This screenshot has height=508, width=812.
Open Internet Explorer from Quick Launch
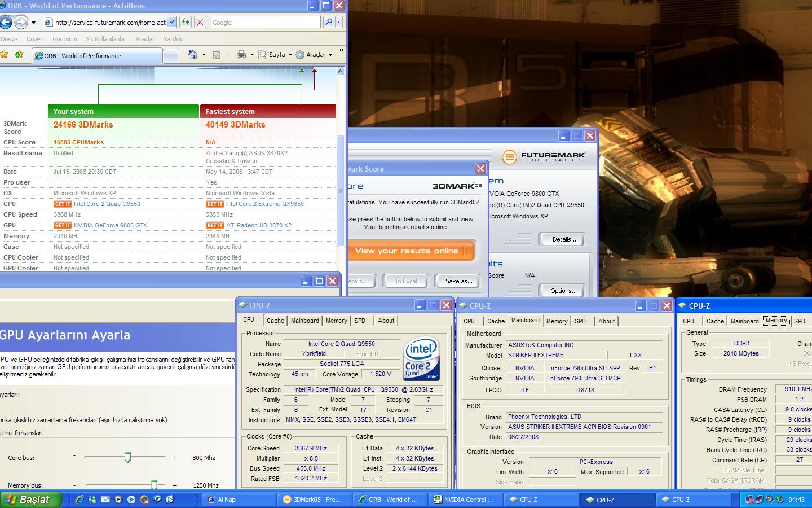80,500
